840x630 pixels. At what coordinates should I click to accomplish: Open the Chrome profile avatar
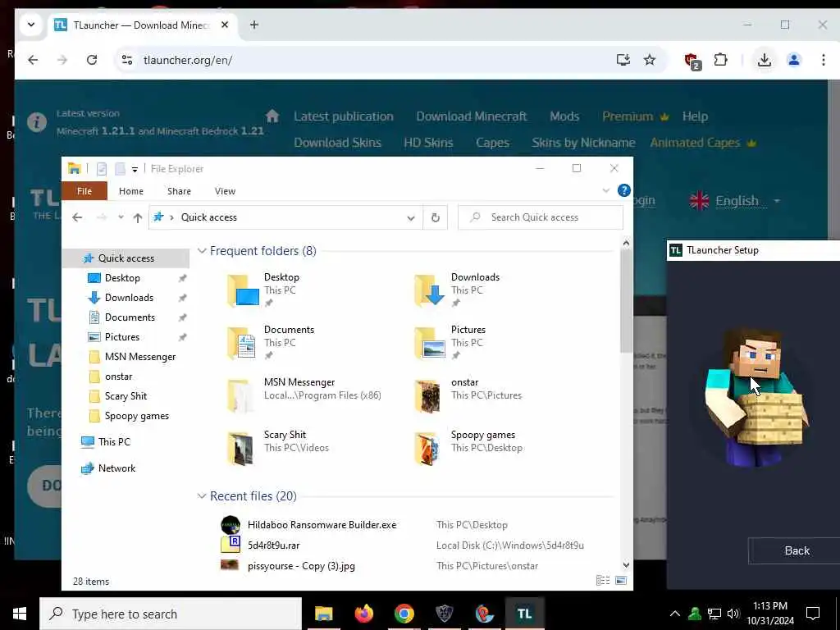tap(794, 59)
